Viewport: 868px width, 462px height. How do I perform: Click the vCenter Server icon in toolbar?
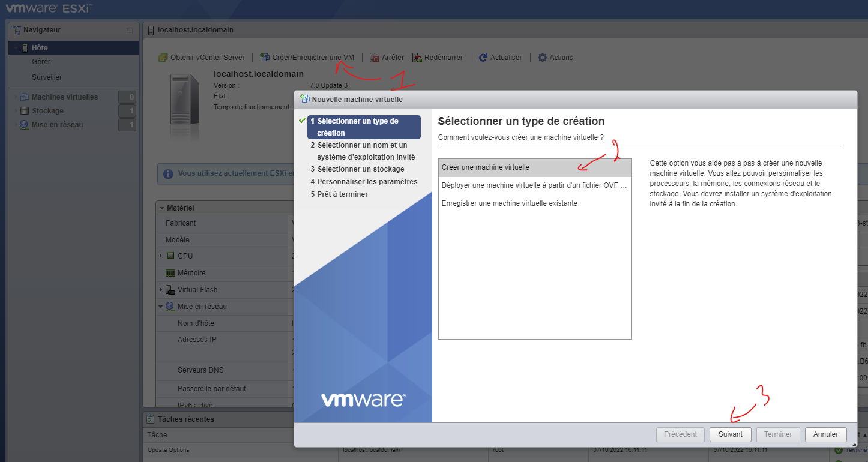[x=163, y=58]
